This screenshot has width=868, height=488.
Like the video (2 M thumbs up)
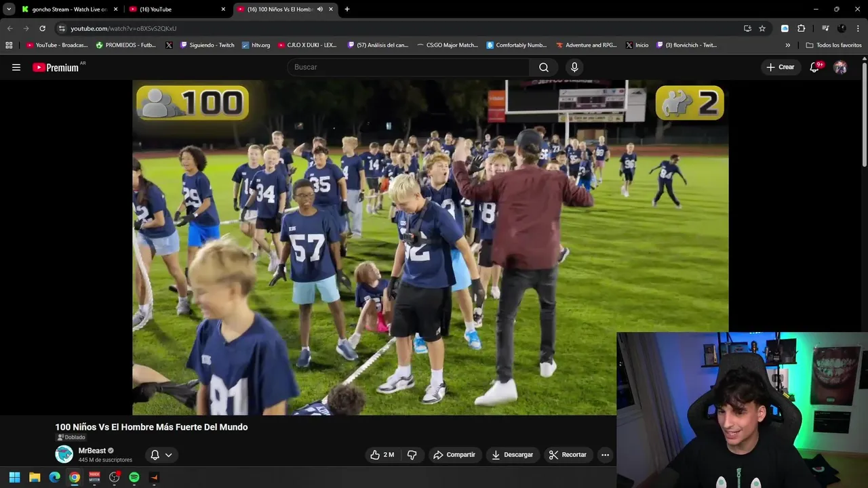tap(382, 455)
